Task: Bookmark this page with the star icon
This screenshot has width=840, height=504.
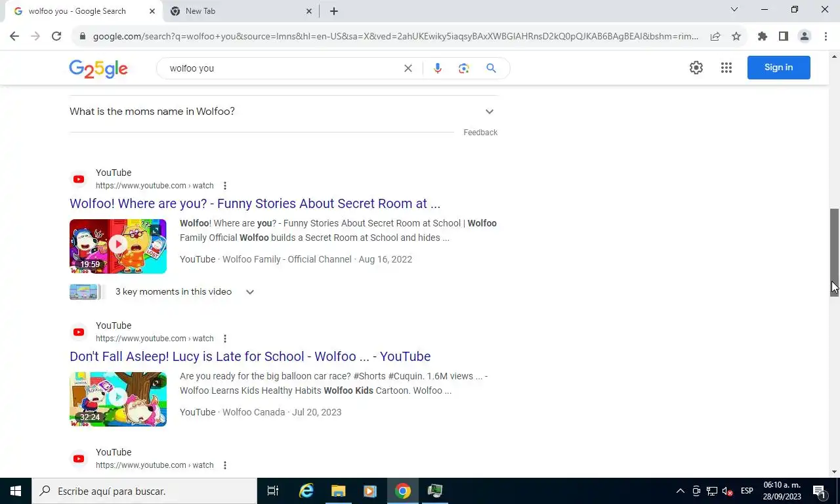Action: (736, 36)
